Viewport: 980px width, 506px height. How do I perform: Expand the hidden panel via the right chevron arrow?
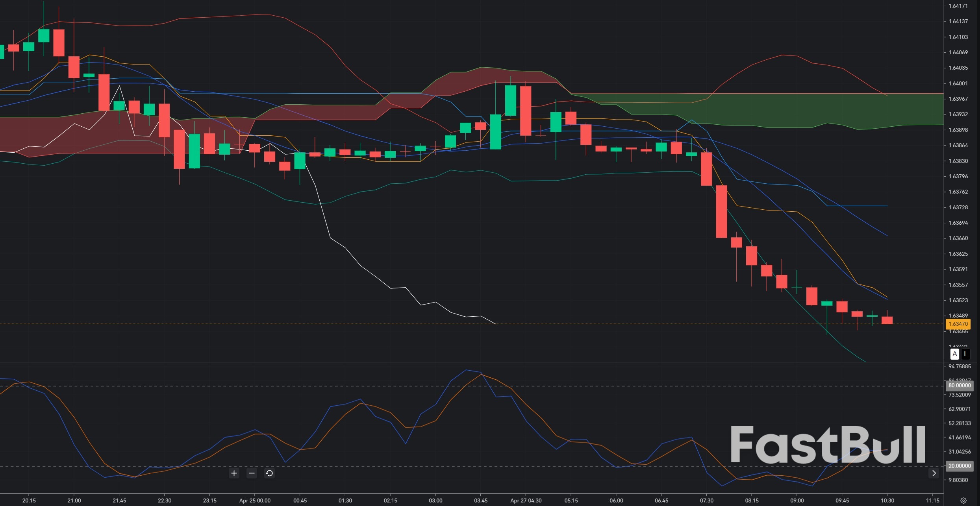934,473
